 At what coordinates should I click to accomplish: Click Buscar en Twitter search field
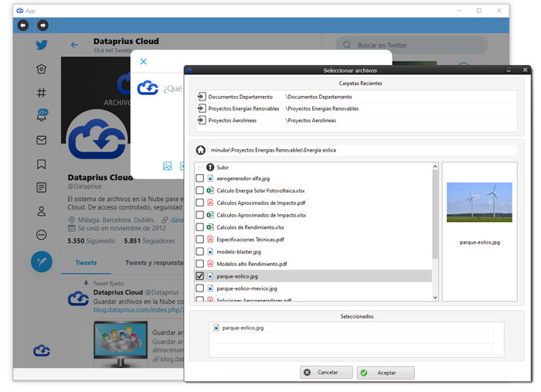point(412,45)
